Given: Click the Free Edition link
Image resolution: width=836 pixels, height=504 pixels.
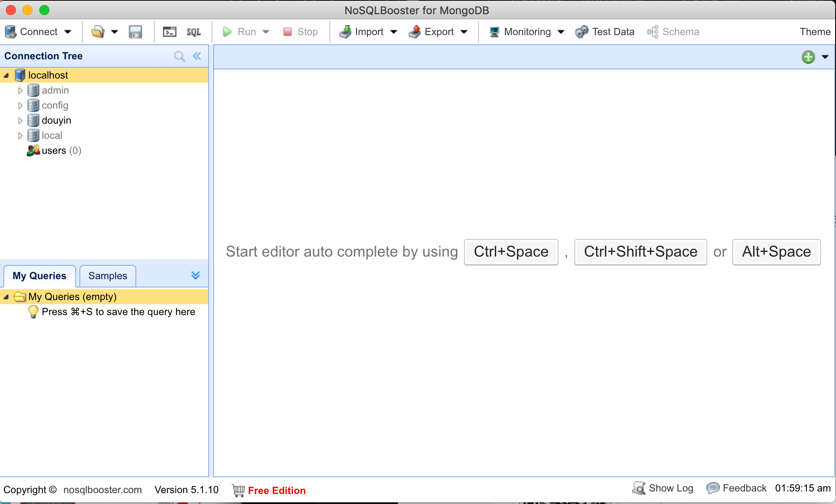Looking at the screenshot, I should coord(276,490).
